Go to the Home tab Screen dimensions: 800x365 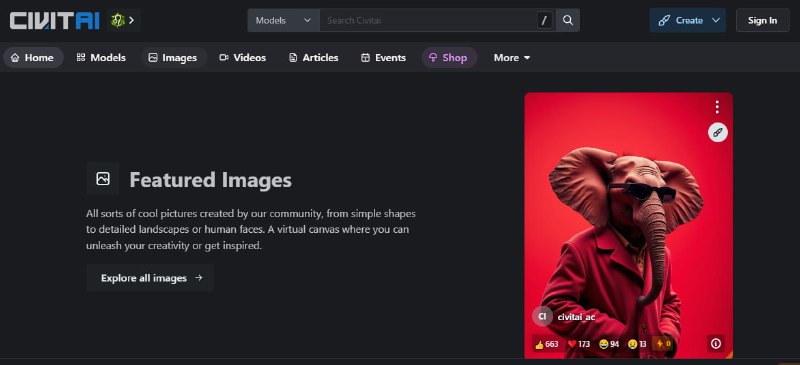pos(33,58)
